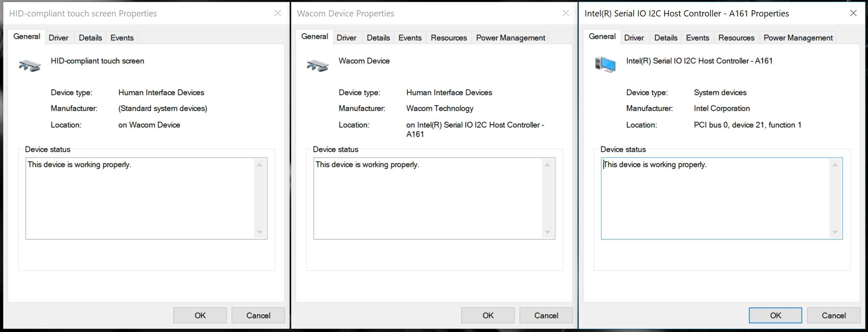The height and width of the screenshot is (332, 868).
Task: Open Events tab in Wacom Device window
Action: [x=410, y=38]
